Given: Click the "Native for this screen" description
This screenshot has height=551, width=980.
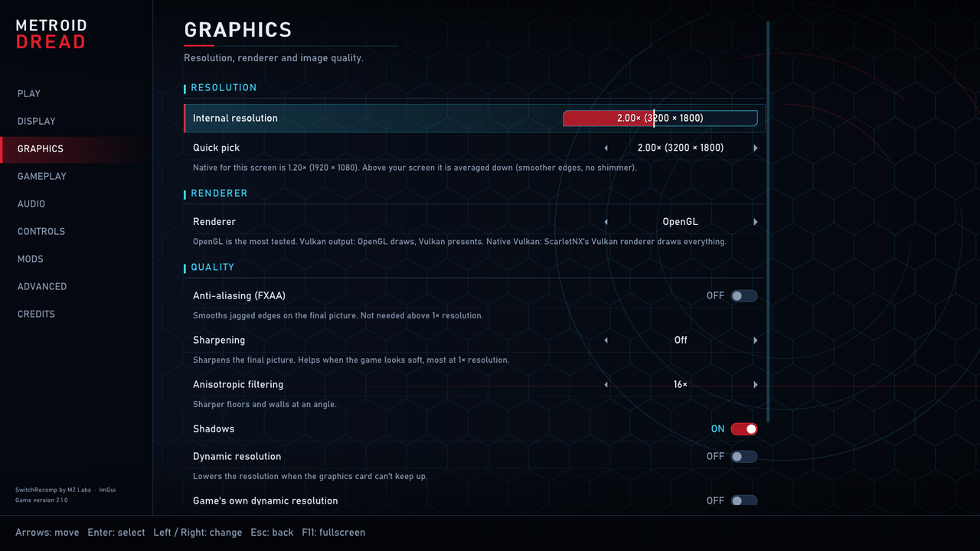Looking at the screenshot, I should 415,168.
